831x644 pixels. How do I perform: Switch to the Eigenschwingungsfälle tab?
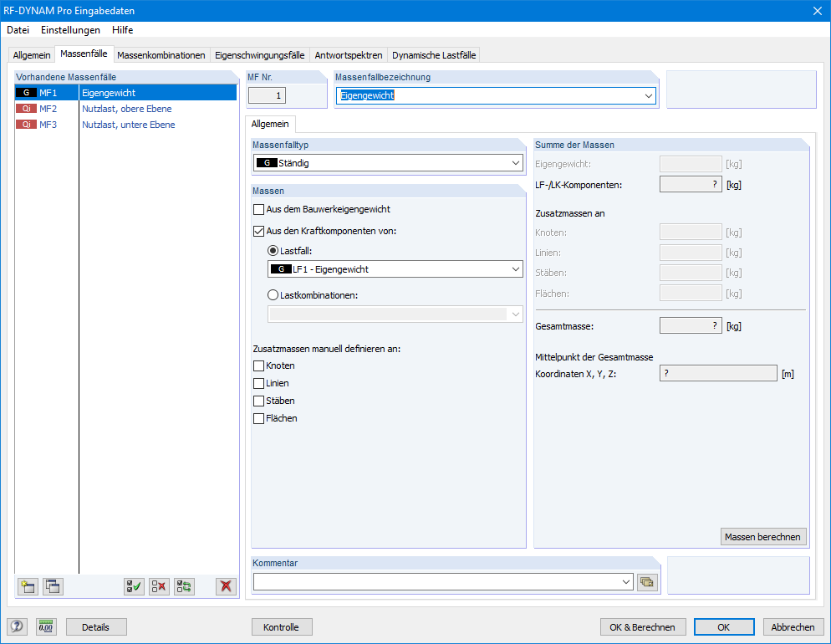pyautogui.click(x=260, y=55)
